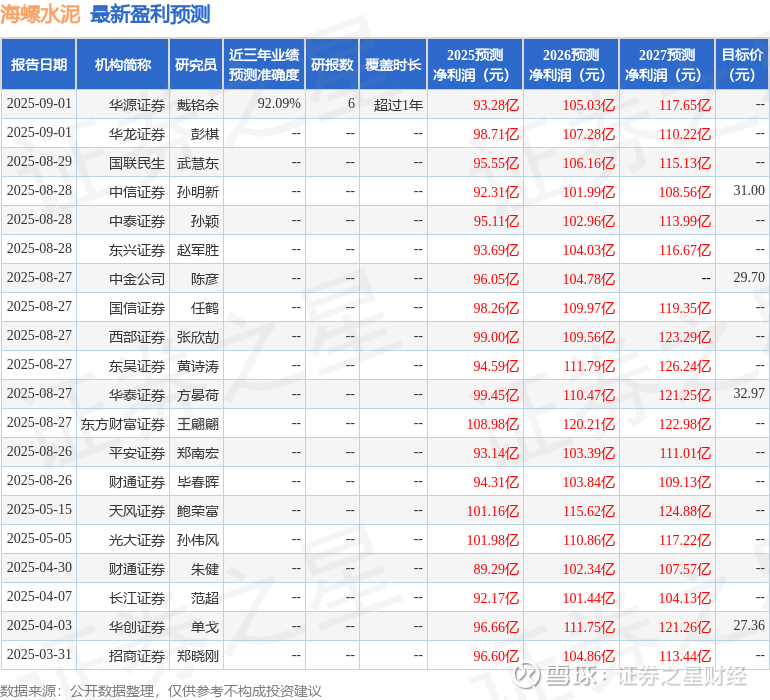Screen dimensions: 770x700
Task: Click target price 27.36
Action: [x=749, y=625]
